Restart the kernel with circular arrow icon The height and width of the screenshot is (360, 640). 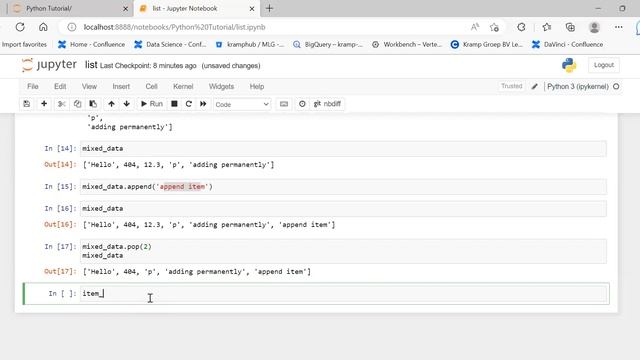point(189,104)
